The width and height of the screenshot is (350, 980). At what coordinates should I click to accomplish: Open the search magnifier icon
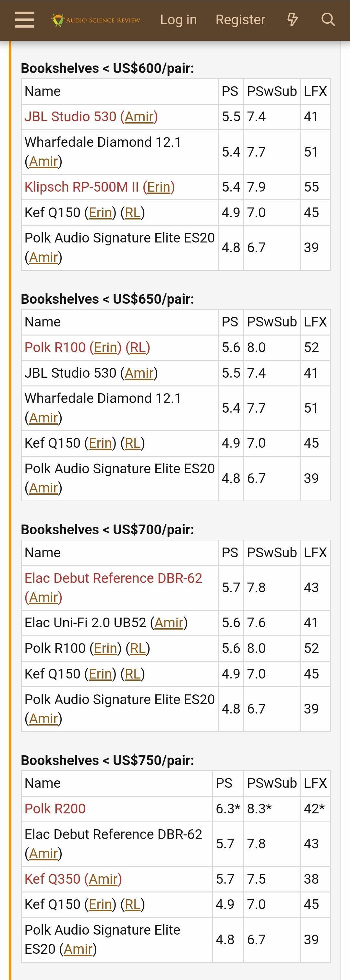(x=328, y=20)
